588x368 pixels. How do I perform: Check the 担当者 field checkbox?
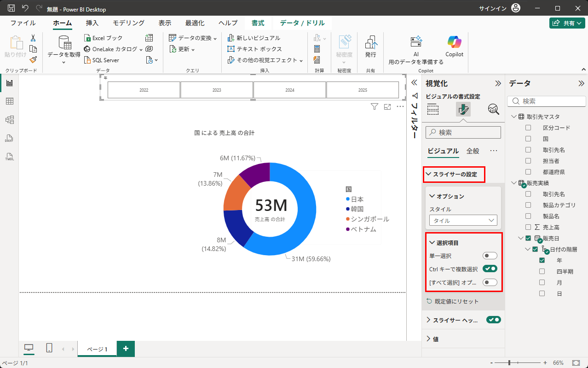coord(528,161)
